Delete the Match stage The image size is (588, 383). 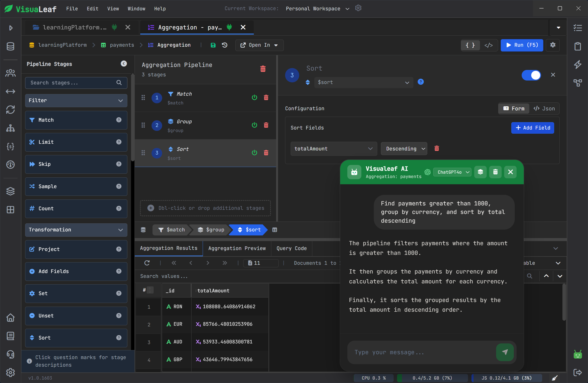pyautogui.click(x=266, y=98)
